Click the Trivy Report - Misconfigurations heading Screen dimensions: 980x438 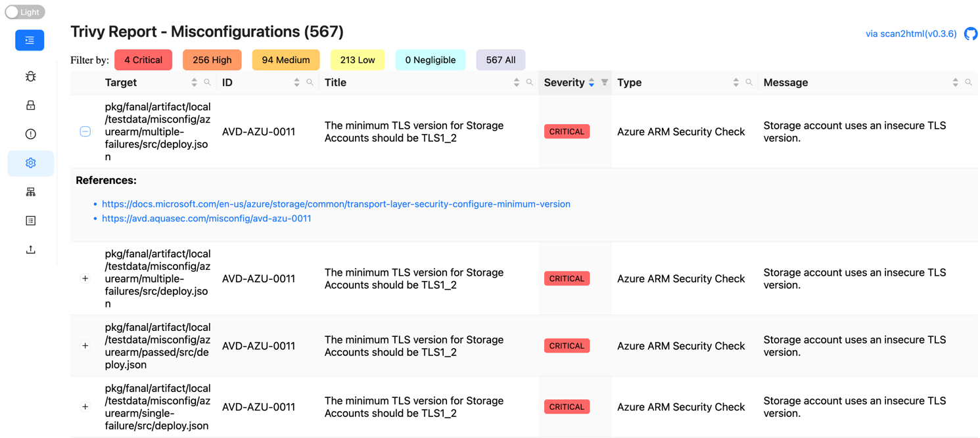[x=207, y=32]
